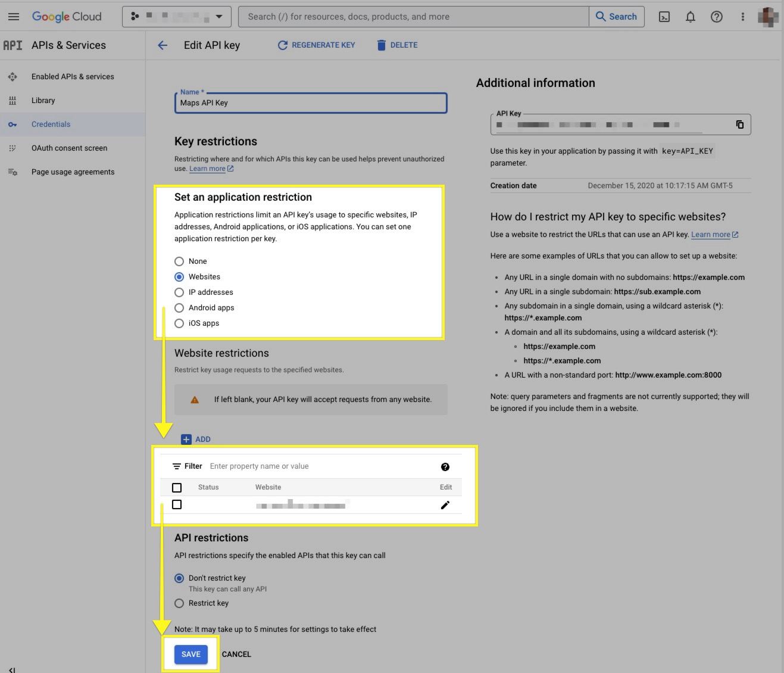Select Credentials in the sidebar
Viewport: 784px width, 673px height.
coord(51,124)
